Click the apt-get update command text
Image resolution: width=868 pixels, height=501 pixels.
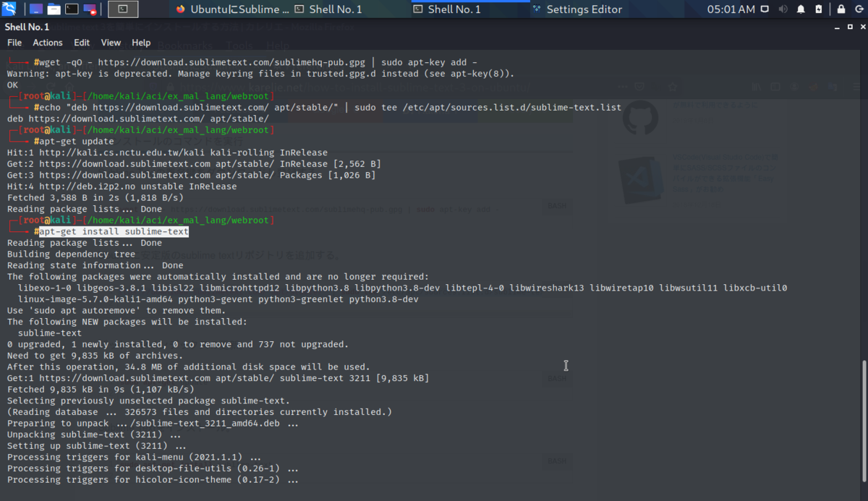(76, 142)
